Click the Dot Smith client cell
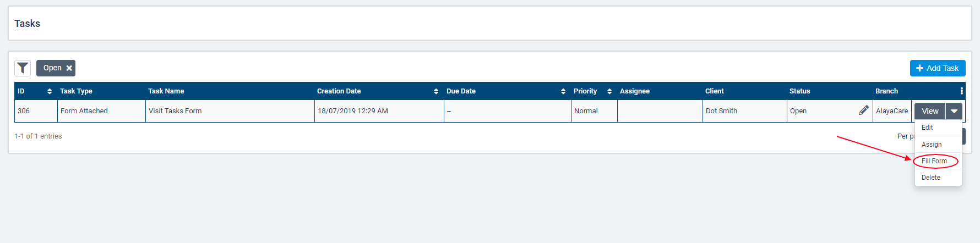The height and width of the screenshot is (243, 980). point(721,111)
